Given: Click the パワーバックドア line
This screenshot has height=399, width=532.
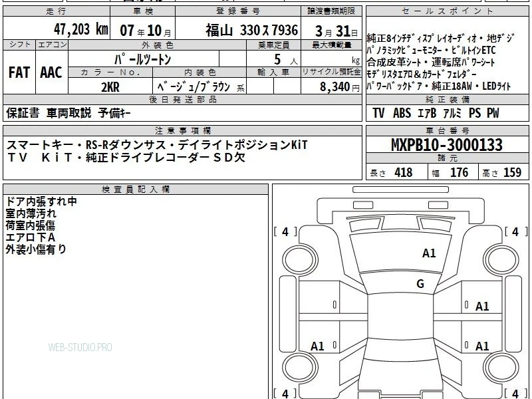Looking at the screenshot, I should point(439,86).
